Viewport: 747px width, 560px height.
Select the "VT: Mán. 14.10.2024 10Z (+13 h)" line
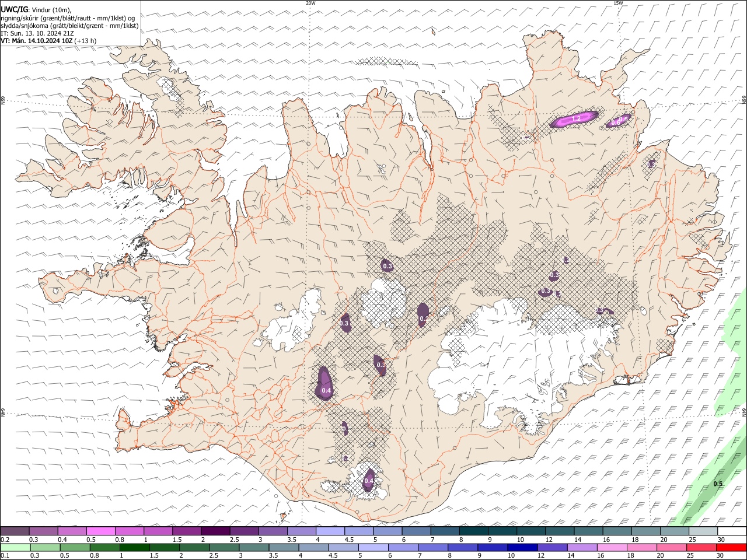[49, 41]
